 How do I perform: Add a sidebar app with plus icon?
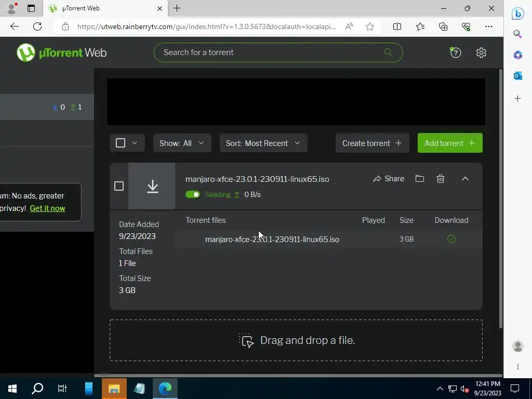pyautogui.click(x=518, y=99)
